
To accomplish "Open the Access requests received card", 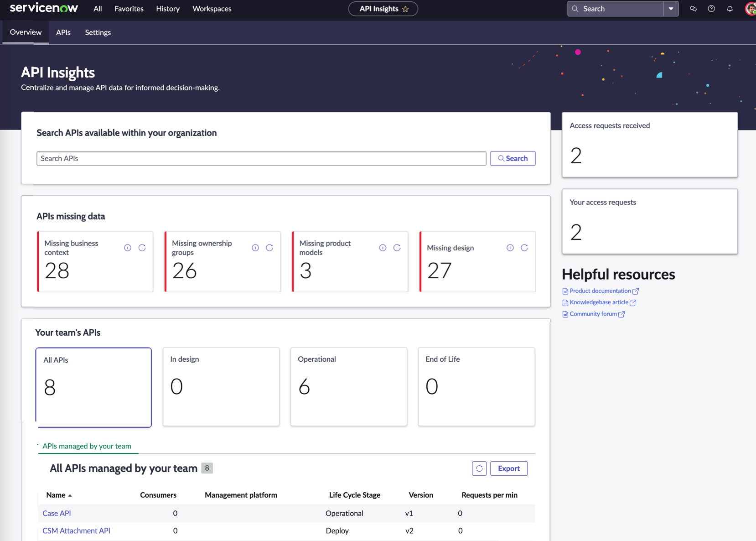I will pos(650,145).
